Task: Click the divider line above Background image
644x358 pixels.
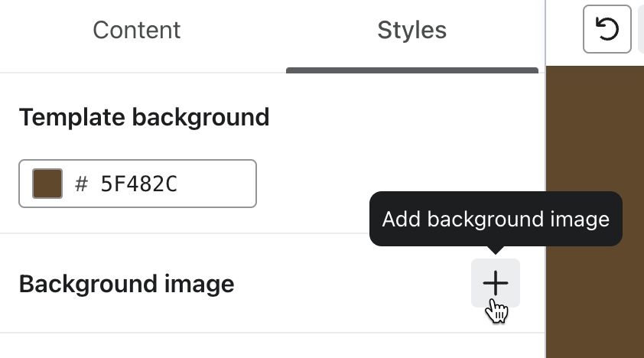Action: tap(229, 233)
